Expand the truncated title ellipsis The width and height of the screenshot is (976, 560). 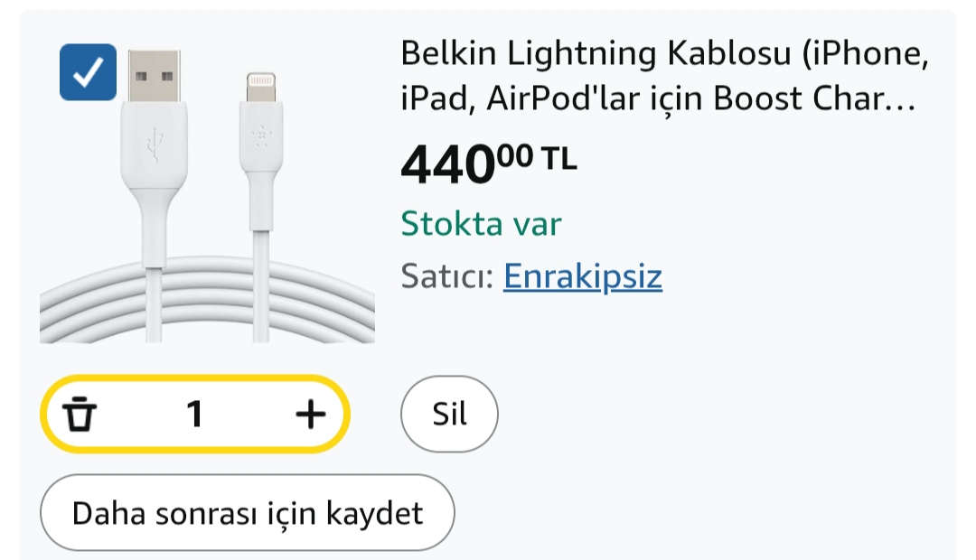pos(901,99)
